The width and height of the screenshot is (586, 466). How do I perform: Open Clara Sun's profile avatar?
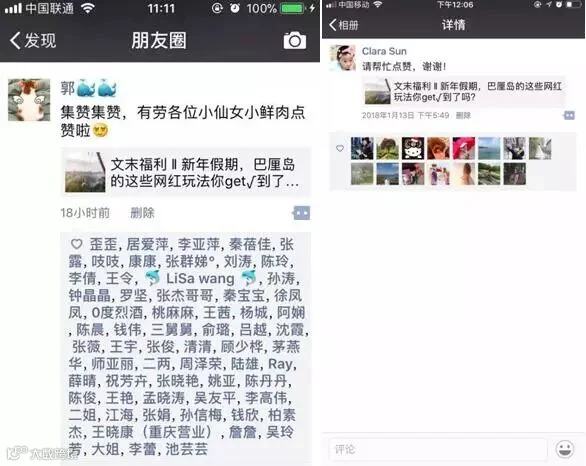342,58
